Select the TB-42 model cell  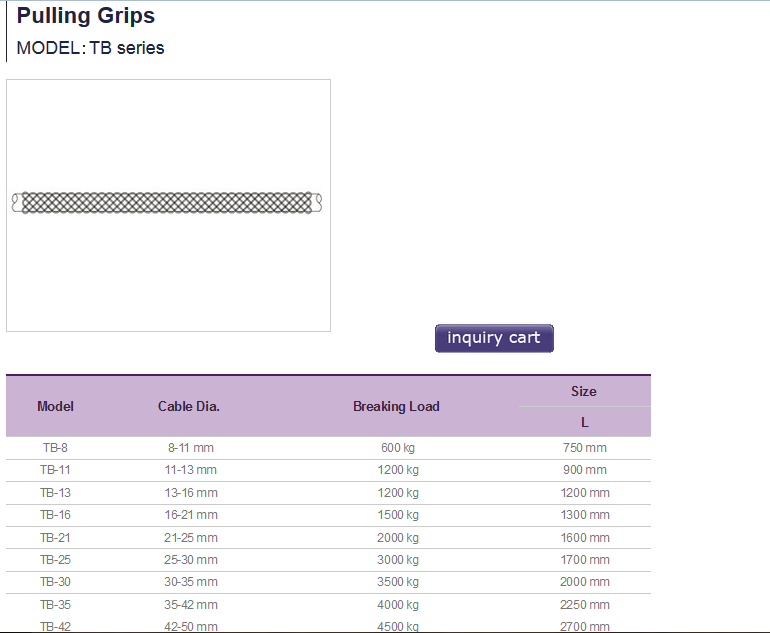[x=55, y=627]
